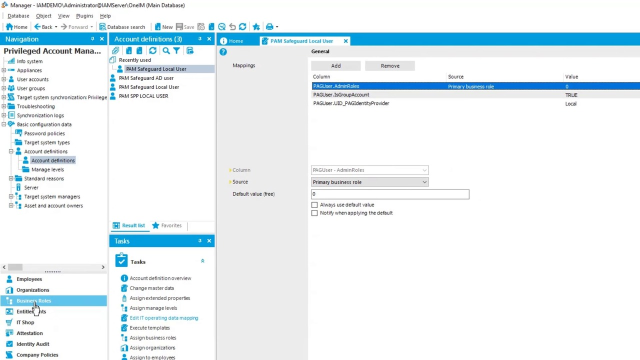The image size is (640, 360).
Task: Select the PAGUser.UID_PAGIdentityProvider row
Action: coord(476,103)
